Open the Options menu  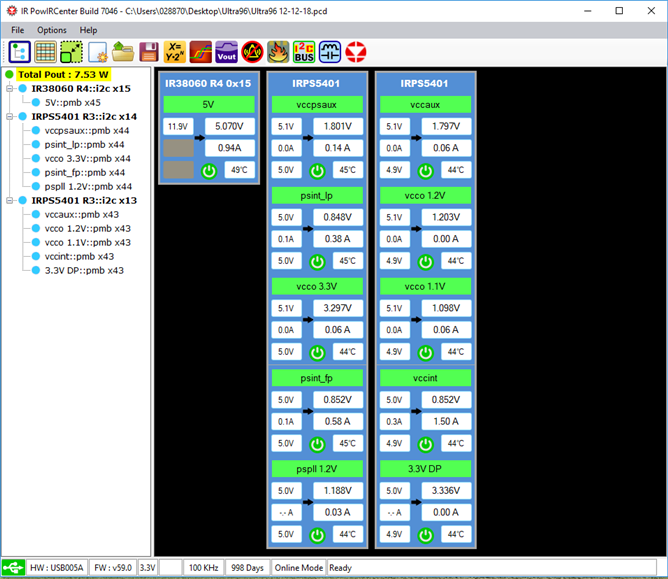coord(52,30)
